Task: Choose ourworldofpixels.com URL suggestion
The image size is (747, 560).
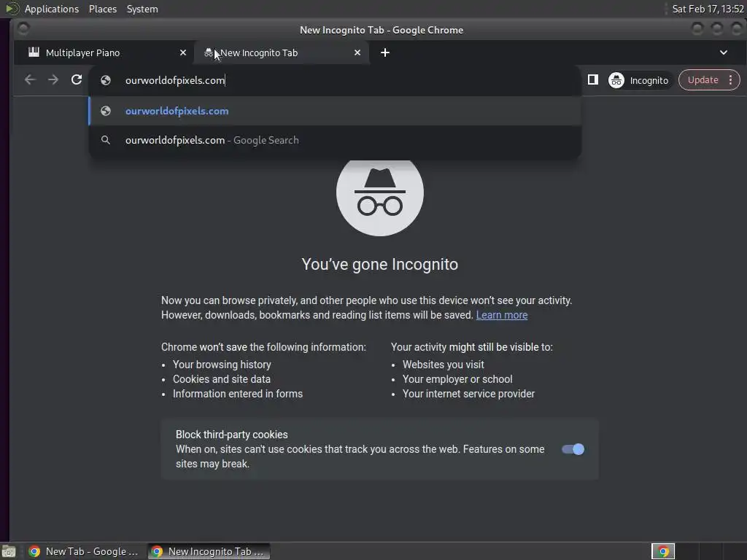Action: click(x=335, y=111)
